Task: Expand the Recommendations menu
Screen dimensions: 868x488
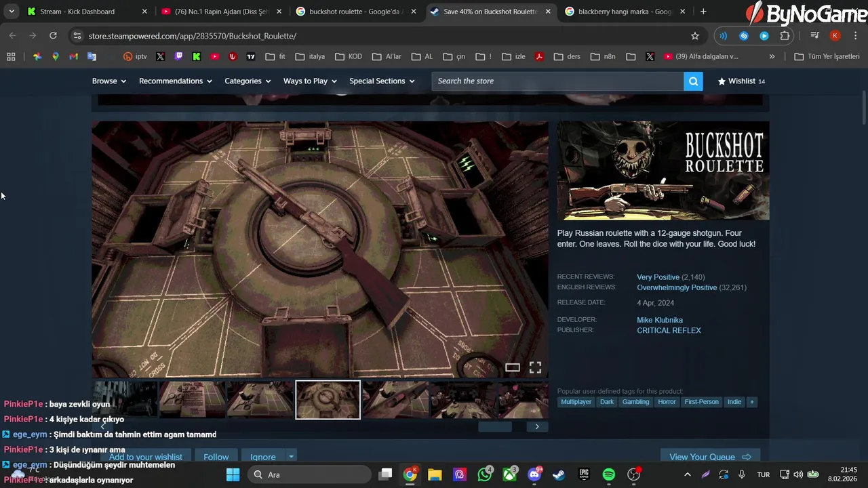Action: [x=176, y=81]
